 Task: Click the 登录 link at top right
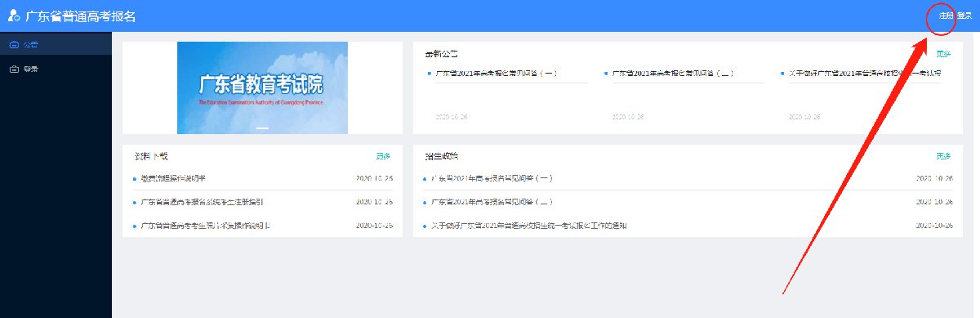pos(964,16)
